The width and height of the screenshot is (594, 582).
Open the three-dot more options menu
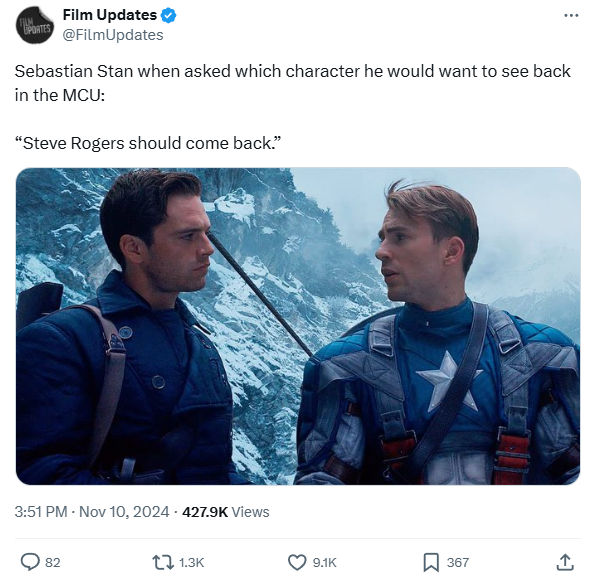[571, 16]
